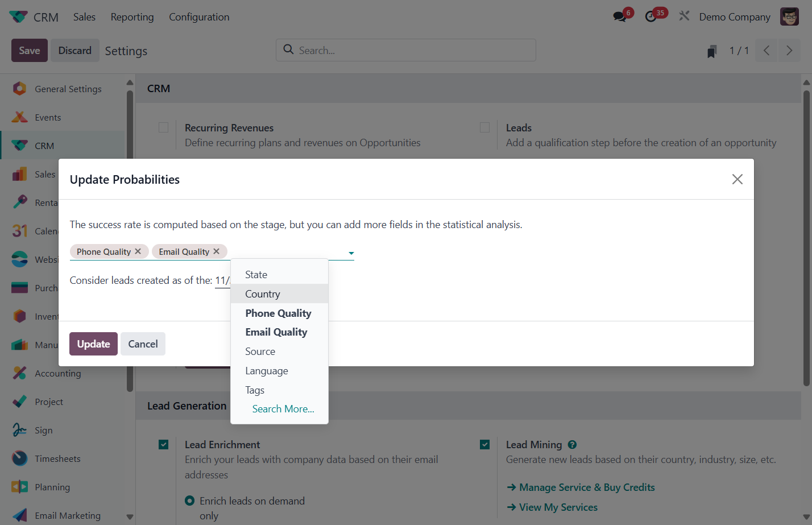The image size is (812, 525).
Task: Open Manage Service & Buy Credits link
Action: pyautogui.click(x=581, y=487)
